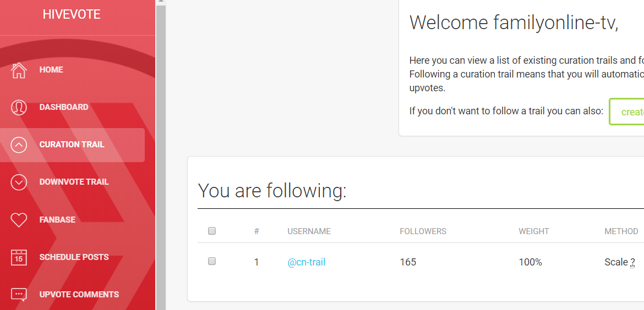The height and width of the screenshot is (310, 644).
Task: Click the Schedule Posts calendar icon
Action: tap(19, 257)
